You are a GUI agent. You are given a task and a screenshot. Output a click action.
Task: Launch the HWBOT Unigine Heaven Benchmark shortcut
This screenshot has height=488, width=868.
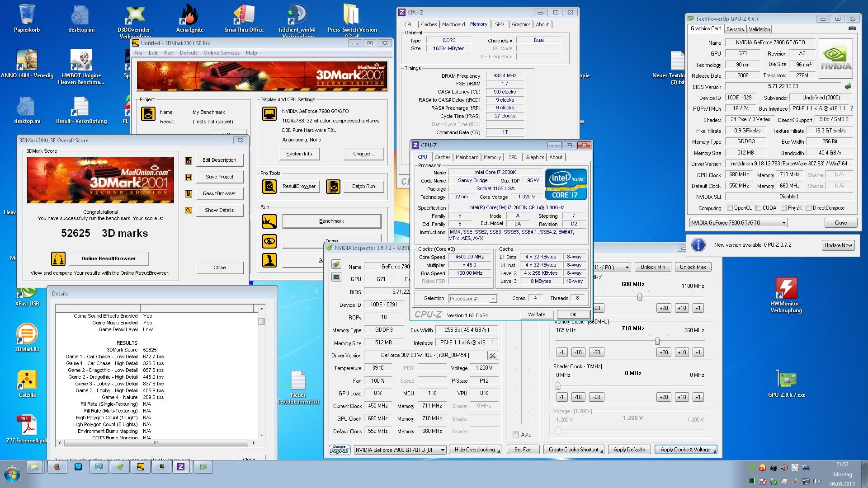click(81, 67)
